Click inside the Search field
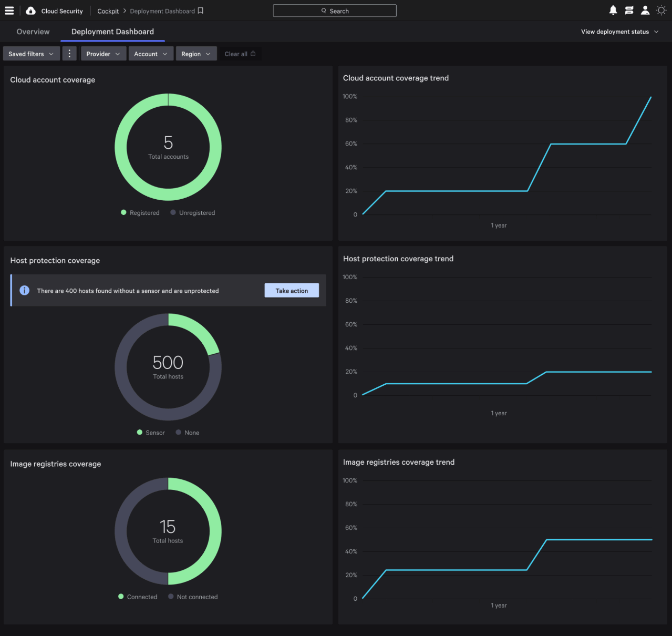 [x=335, y=11]
